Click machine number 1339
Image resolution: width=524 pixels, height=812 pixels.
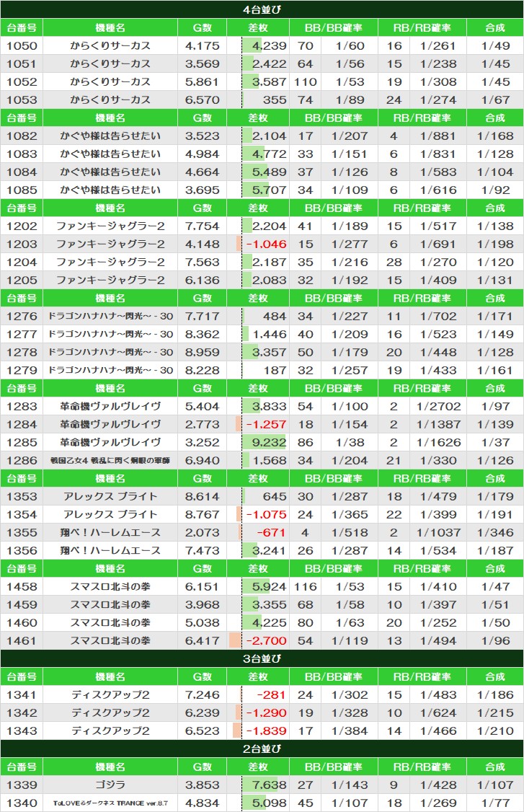pos(22,785)
